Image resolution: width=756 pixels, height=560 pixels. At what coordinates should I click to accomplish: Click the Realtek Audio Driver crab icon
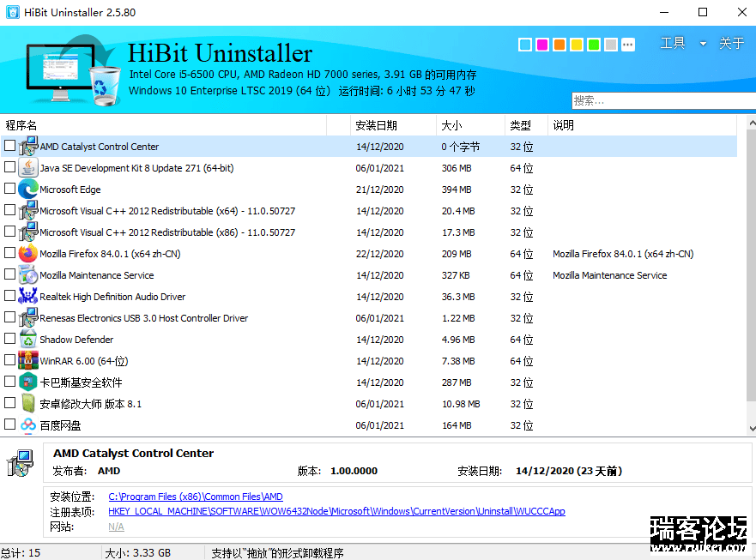(x=28, y=297)
